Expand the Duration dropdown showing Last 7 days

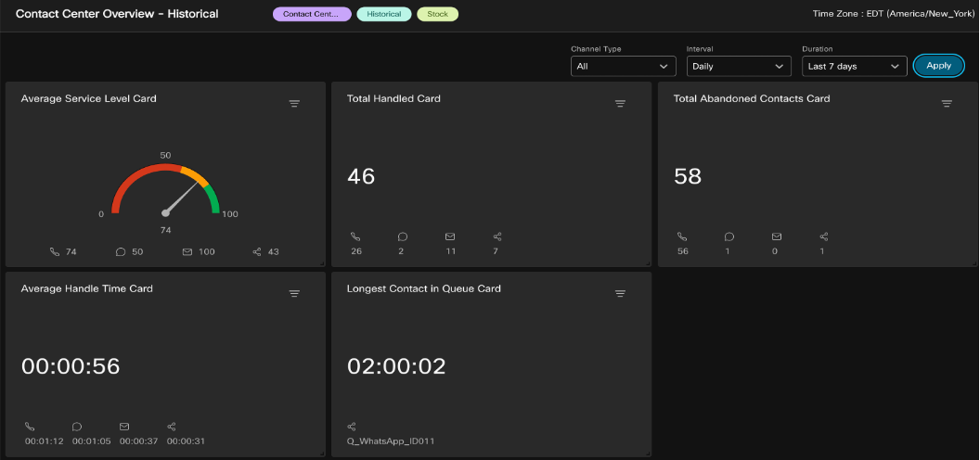click(854, 67)
